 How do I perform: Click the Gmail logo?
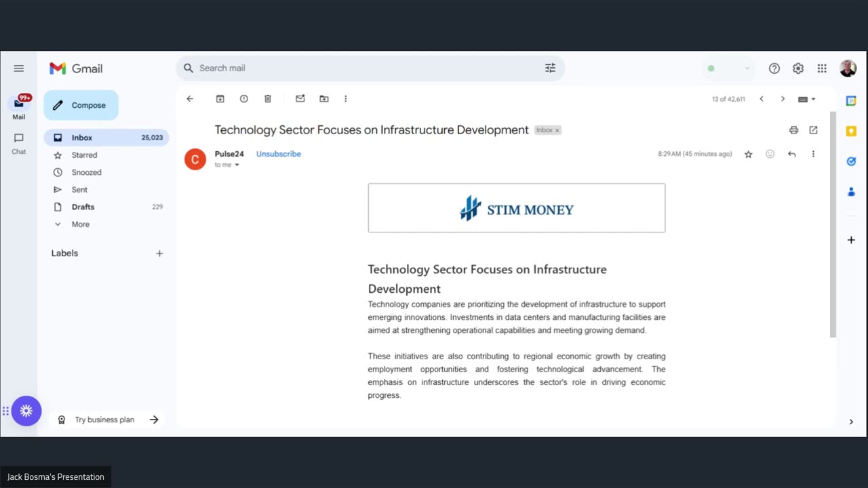pyautogui.click(x=76, y=68)
